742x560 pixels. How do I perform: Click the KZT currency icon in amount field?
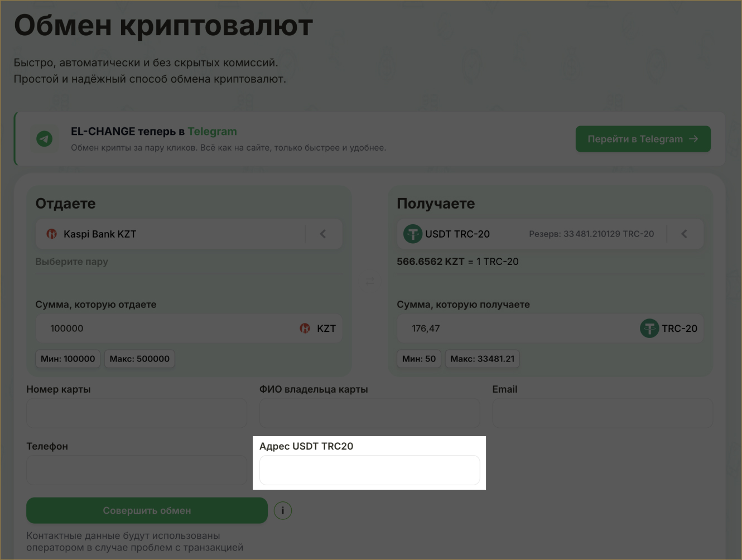305,329
